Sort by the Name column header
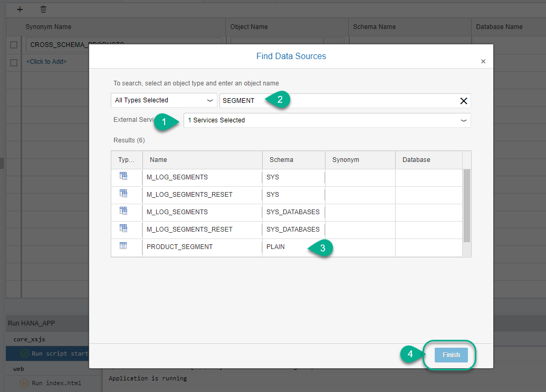This screenshot has width=546, height=392. (x=203, y=160)
